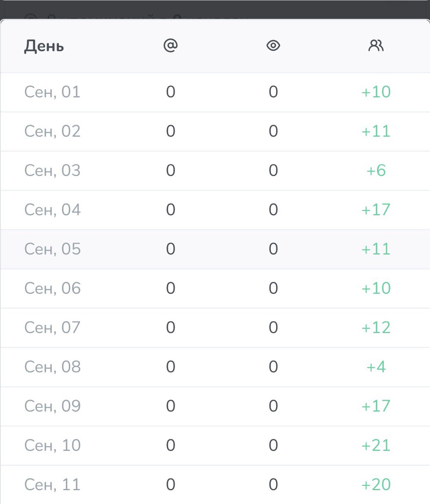
Task: Select the highlighted Сен, 05 row
Action: coord(52,249)
